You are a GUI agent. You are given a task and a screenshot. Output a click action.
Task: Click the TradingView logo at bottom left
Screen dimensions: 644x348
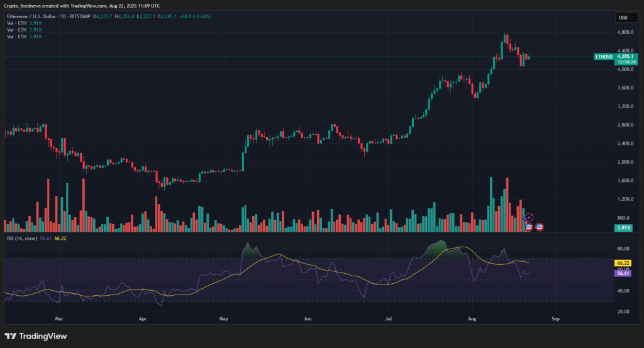tap(36, 336)
